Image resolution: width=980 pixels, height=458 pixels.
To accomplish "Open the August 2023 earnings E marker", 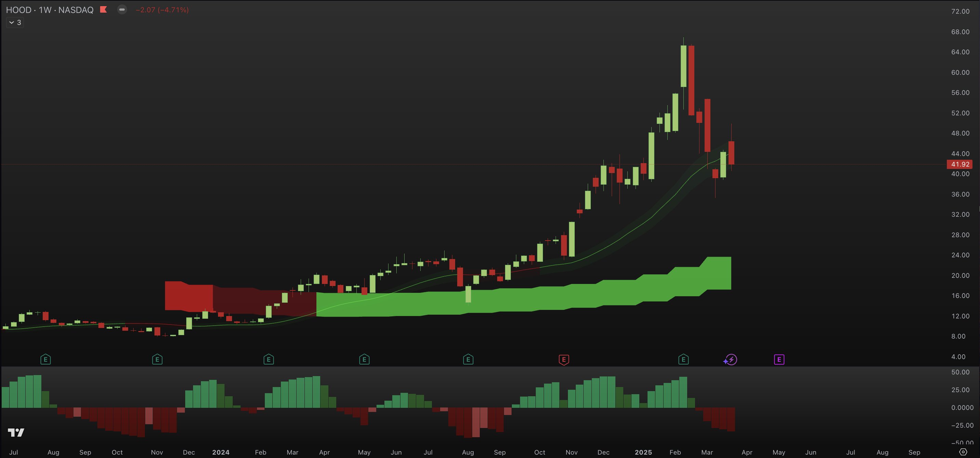I will [x=46, y=359].
